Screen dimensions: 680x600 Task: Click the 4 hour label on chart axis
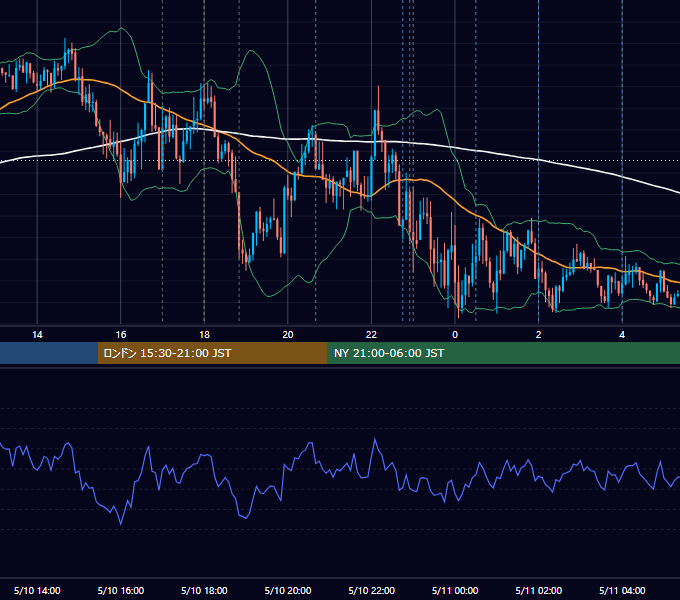coord(622,335)
